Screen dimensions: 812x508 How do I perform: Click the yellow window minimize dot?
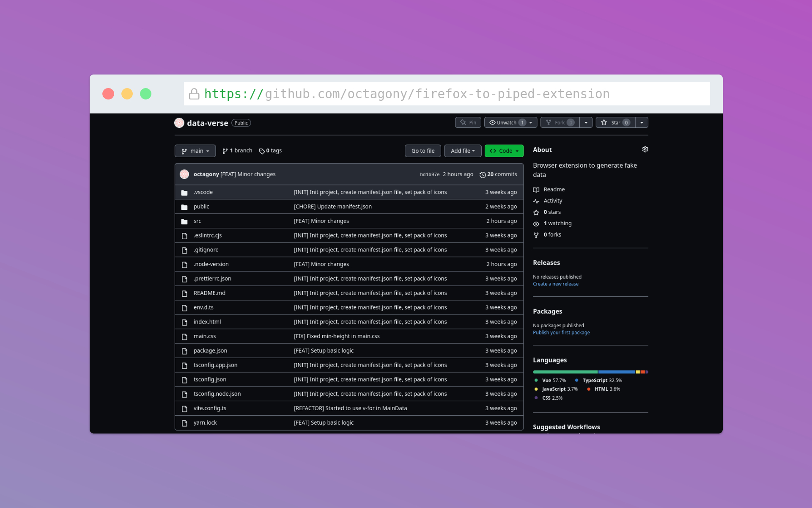pos(127,94)
